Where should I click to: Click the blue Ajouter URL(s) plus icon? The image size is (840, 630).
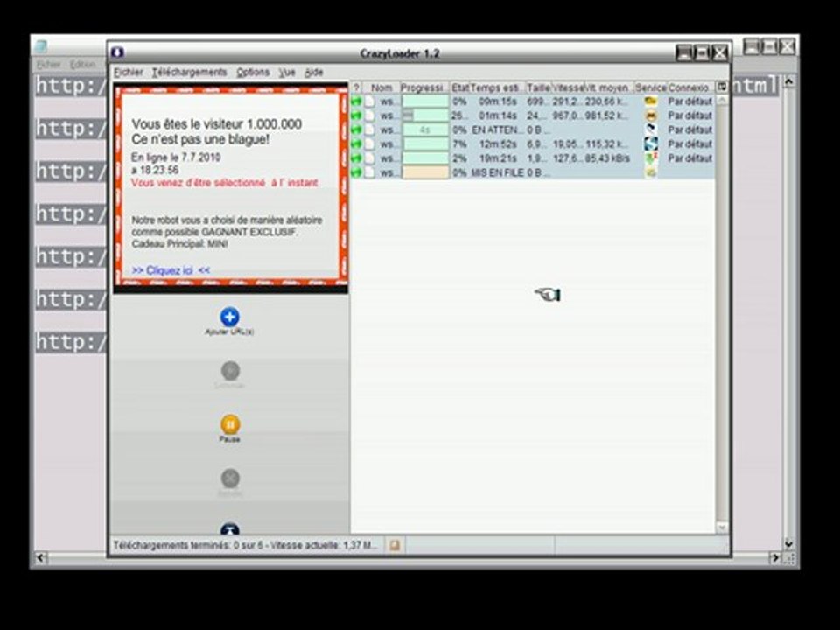[x=229, y=317]
